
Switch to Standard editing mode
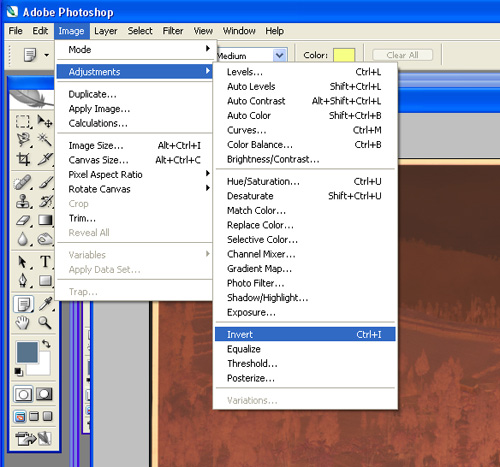pos(23,394)
